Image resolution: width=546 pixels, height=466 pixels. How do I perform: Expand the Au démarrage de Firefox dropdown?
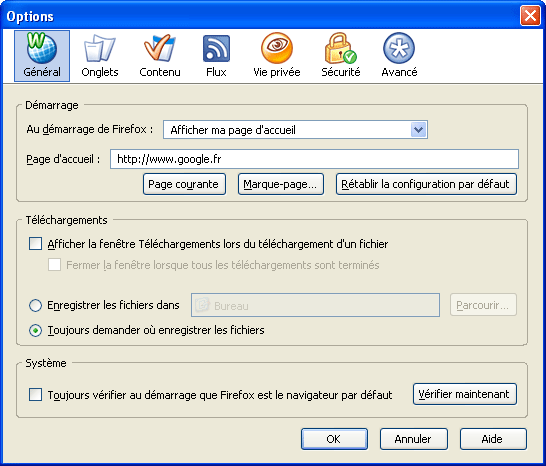295,130
